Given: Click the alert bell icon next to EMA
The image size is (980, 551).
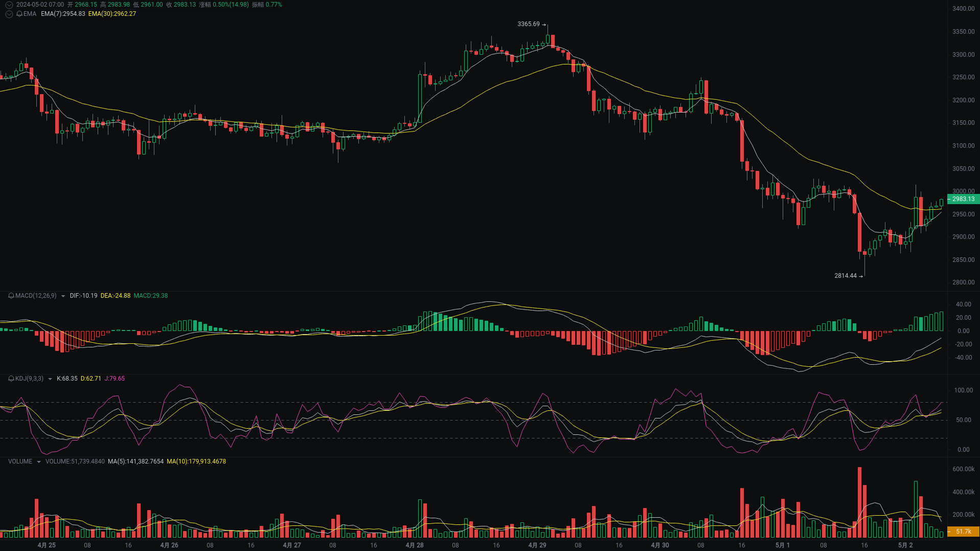Looking at the screenshot, I should [19, 14].
